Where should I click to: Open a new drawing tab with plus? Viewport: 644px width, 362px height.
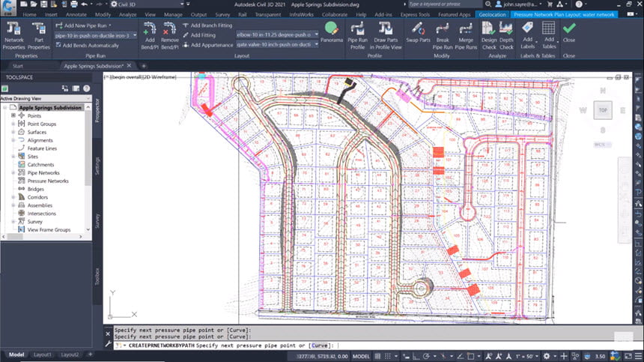pos(144,66)
